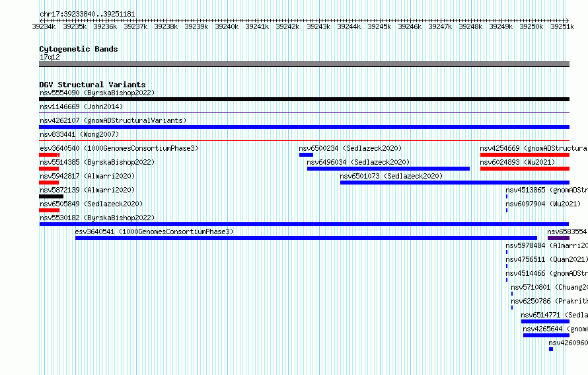This screenshot has width=588, height=375.
Task: Click blue bar under nsv6496034
Action: (388, 169)
